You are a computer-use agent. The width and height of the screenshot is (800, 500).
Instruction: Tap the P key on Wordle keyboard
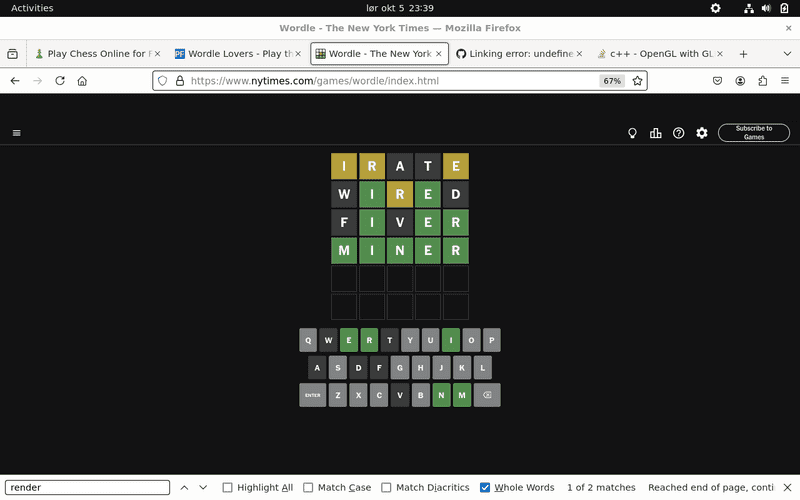click(492, 340)
